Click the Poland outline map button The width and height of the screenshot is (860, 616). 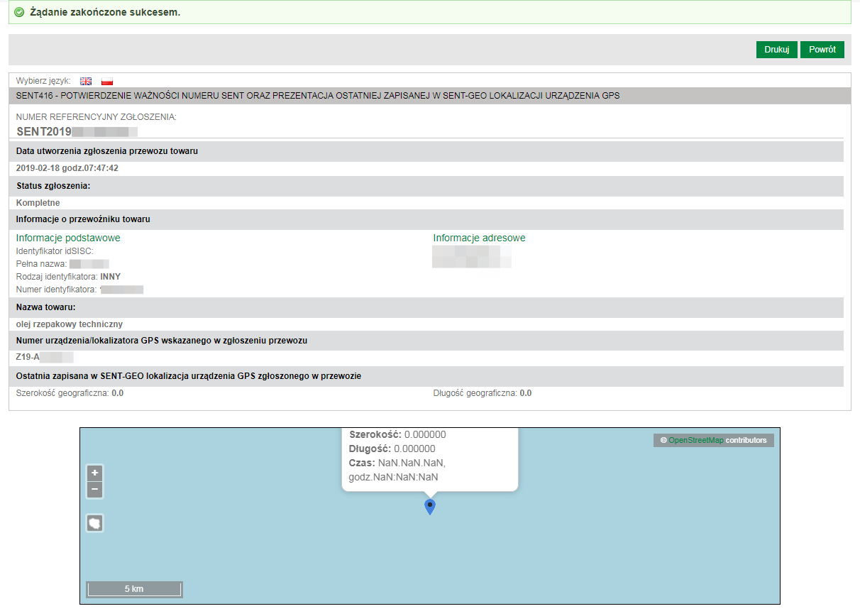(95, 524)
